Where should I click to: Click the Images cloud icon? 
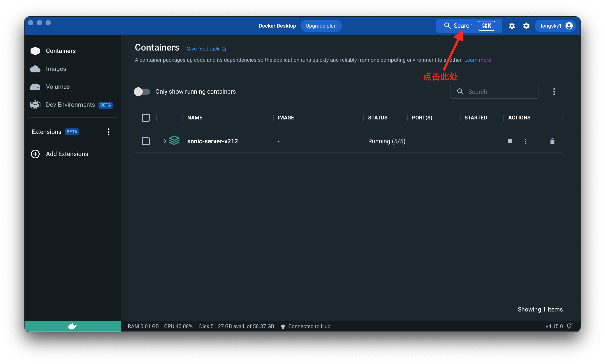coord(35,69)
